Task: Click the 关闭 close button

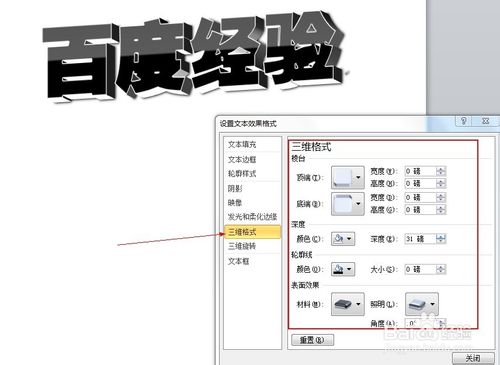Action: (x=473, y=358)
